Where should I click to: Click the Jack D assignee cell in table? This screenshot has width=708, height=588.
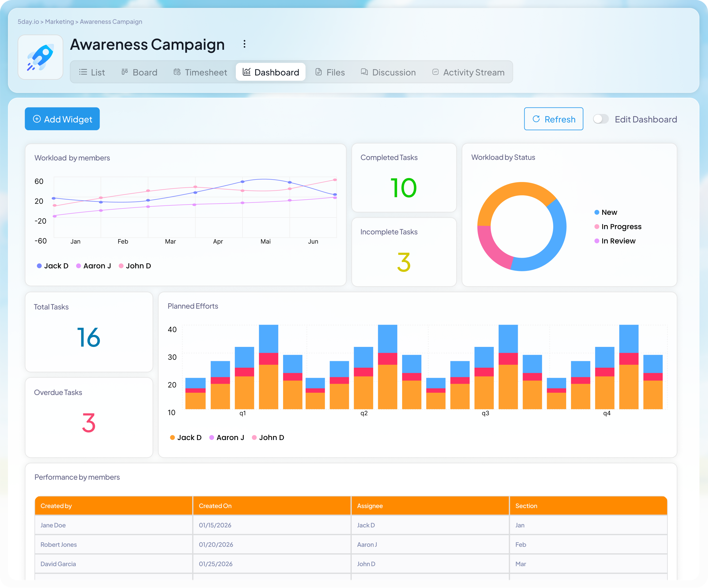pyautogui.click(x=430, y=525)
